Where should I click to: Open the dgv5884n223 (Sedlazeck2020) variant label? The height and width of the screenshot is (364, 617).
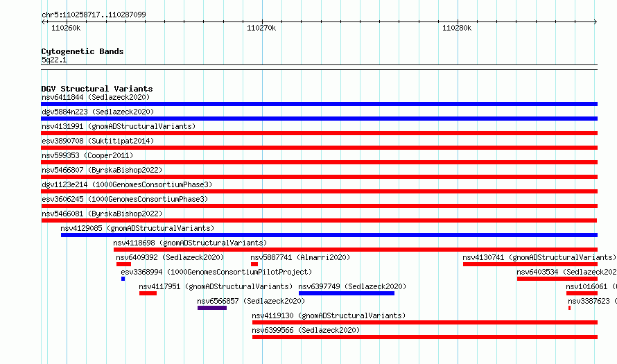[98, 112]
